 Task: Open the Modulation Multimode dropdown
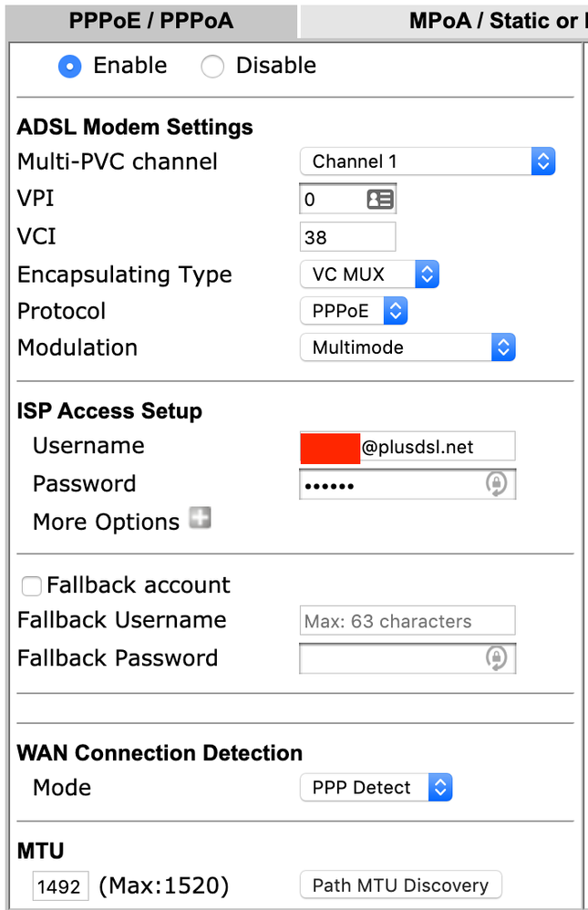pyautogui.click(x=407, y=347)
